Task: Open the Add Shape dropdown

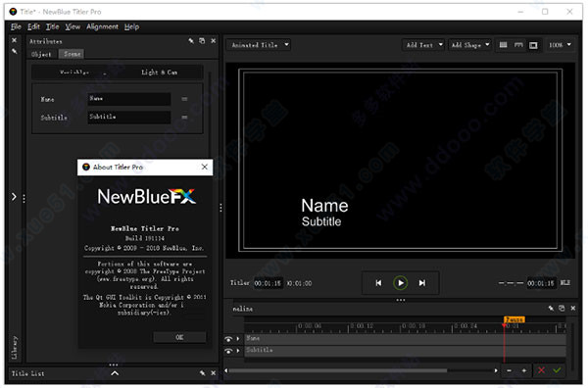Action: [469, 45]
